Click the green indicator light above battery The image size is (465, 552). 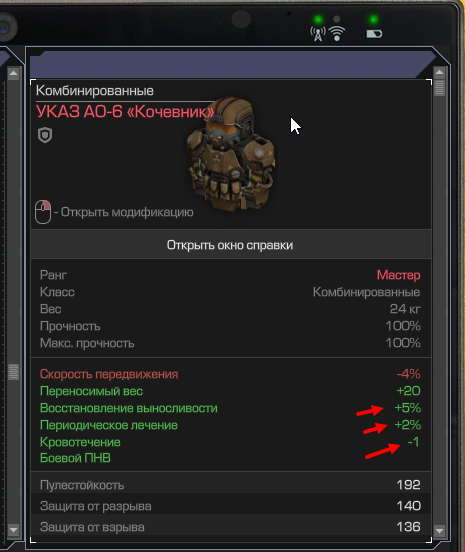click(373, 19)
